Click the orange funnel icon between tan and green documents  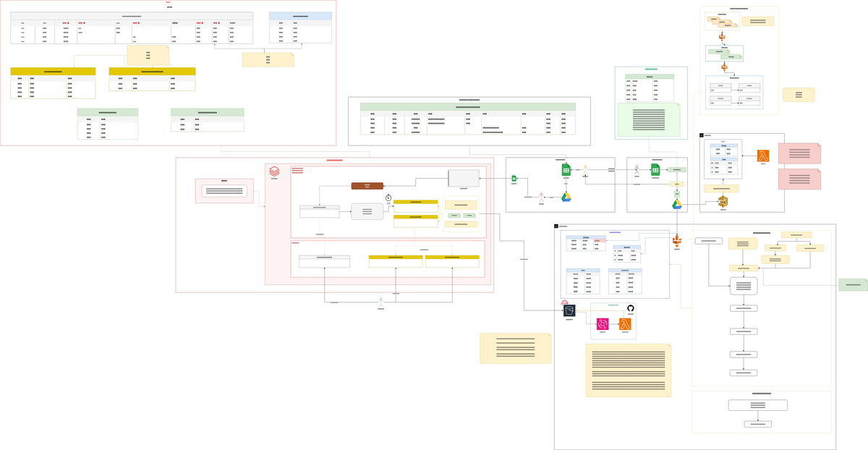coord(722,36)
